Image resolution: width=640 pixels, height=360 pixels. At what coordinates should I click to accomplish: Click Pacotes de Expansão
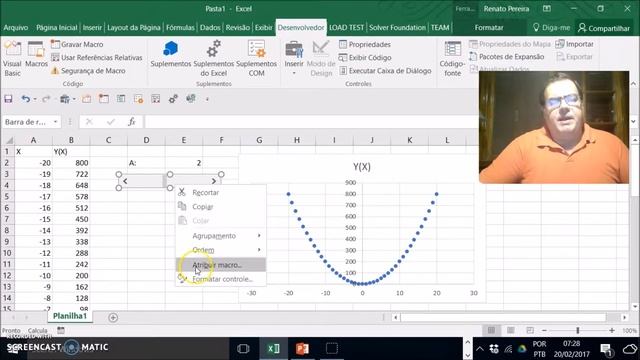(507, 57)
